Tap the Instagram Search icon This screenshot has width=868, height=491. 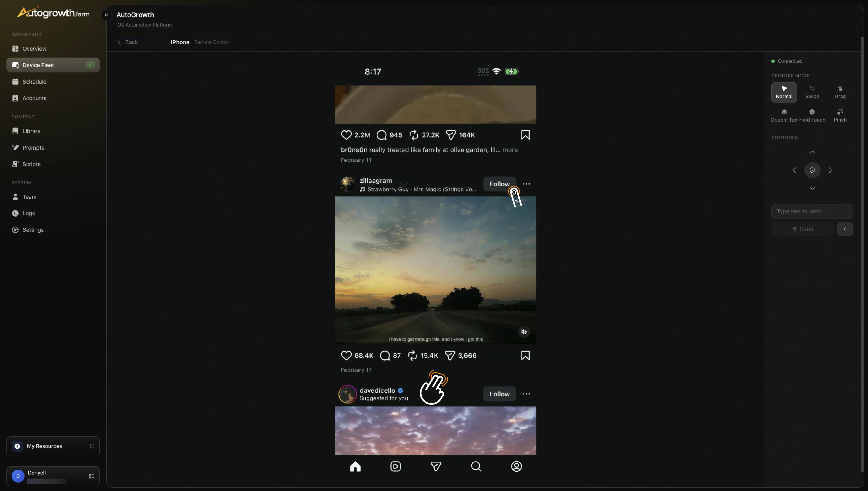coord(476,466)
